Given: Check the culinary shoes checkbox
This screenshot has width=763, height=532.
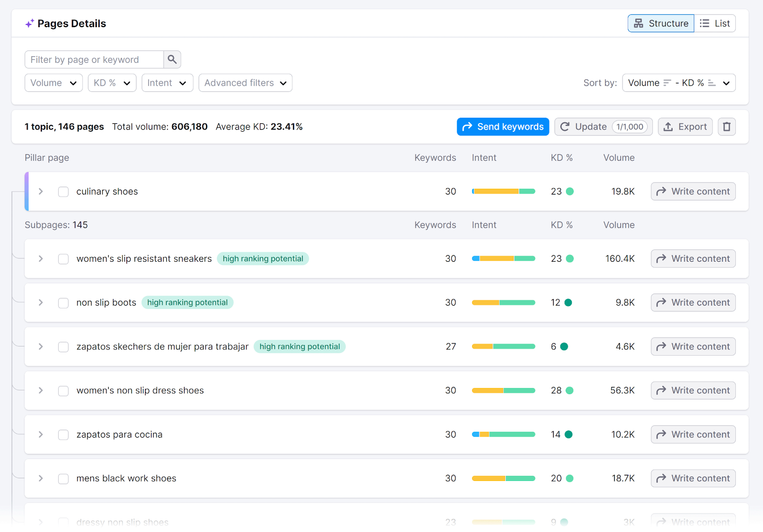Looking at the screenshot, I should (x=63, y=192).
